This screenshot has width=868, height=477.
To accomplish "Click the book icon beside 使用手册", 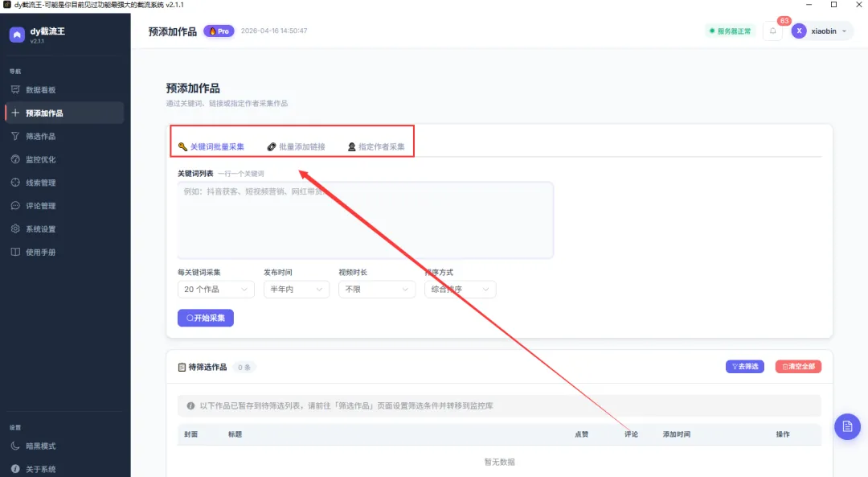I will 15,253.
